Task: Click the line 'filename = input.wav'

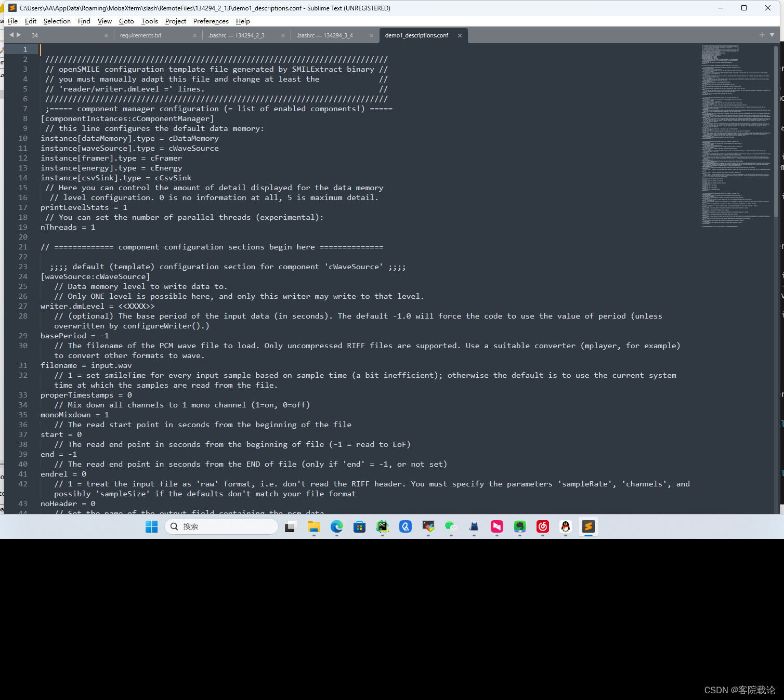Action: (x=86, y=365)
